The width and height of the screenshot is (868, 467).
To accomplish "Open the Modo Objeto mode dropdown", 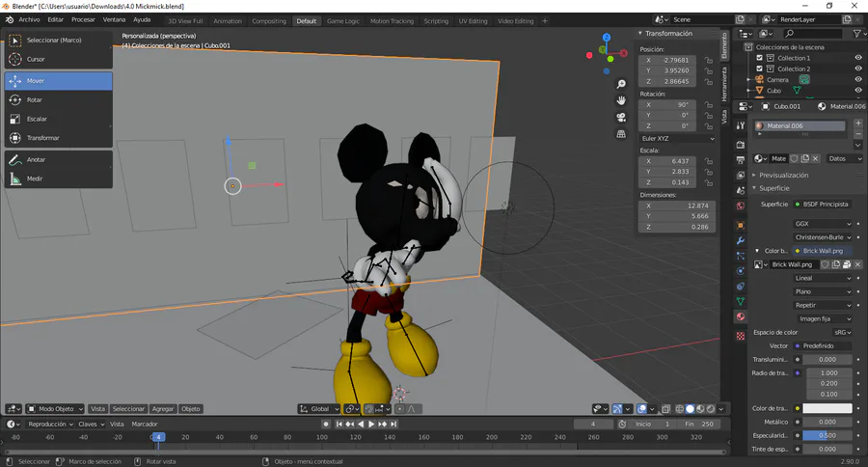I will 56,409.
